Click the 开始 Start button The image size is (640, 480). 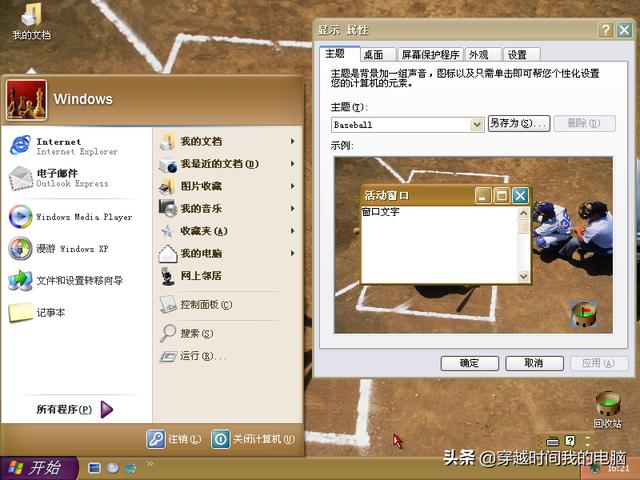tap(39, 468)
